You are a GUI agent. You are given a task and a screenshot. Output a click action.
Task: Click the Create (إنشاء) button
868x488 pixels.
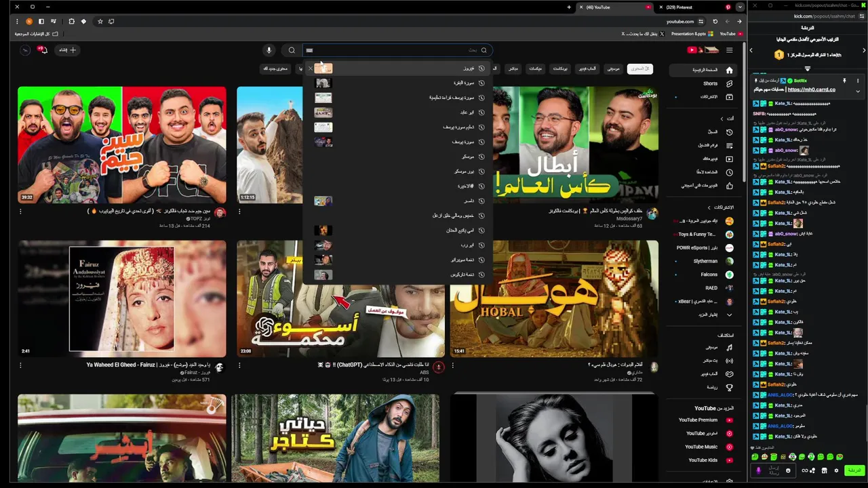[66, 50]
